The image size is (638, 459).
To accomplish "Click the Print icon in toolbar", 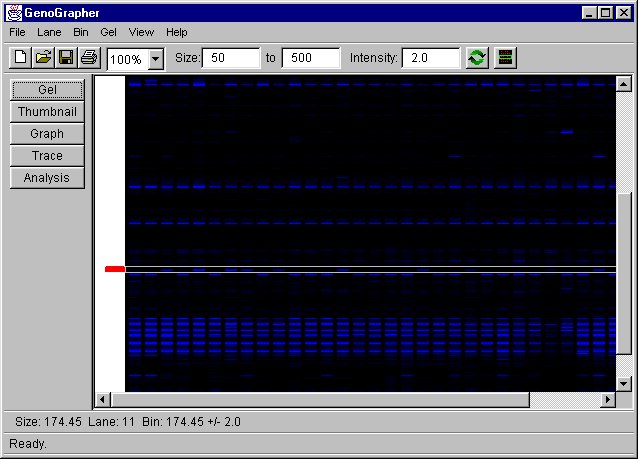I will pyautogui.click(x=89, y=58).
